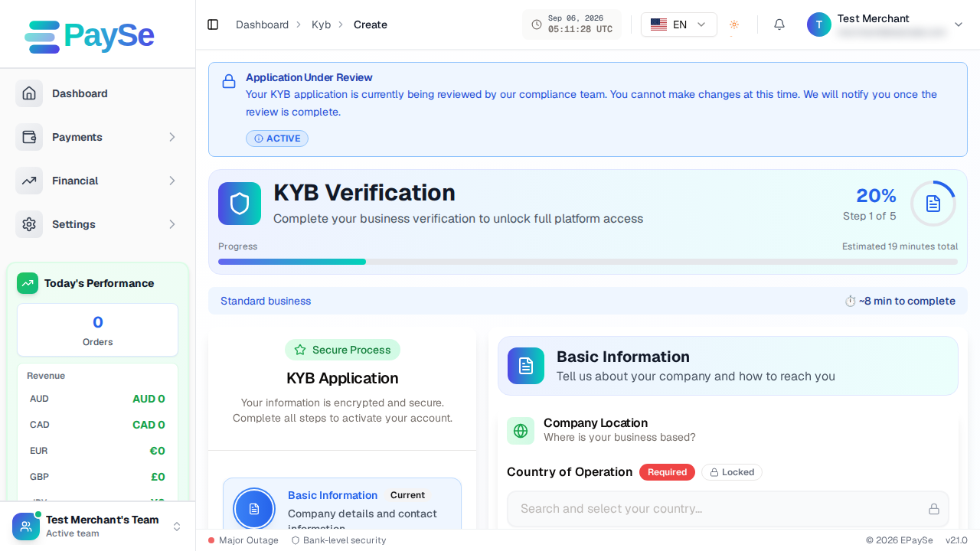Open Dashboard from sidebar
The height and width of the screenshot is (551, 980).
[98, 93]
